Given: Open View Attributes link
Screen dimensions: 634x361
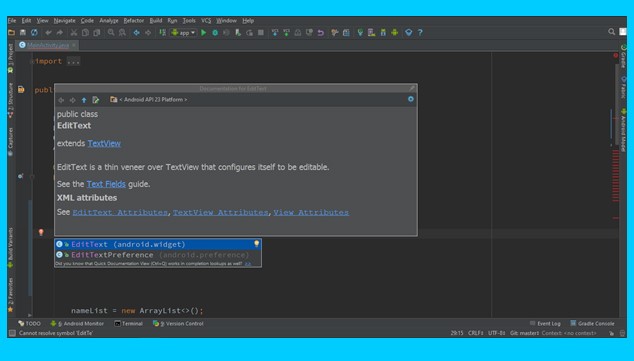Looking at the screenshot, I should tap(311, 212).
